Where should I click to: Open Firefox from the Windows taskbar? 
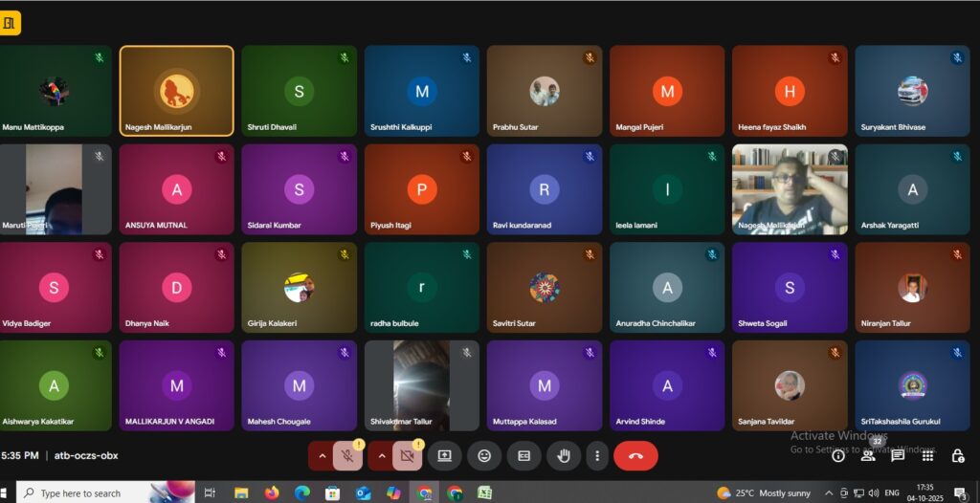click(x=272, y=492)
